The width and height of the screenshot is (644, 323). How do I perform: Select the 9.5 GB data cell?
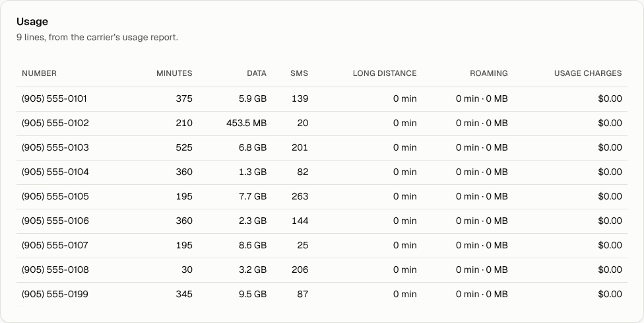[x=253, y=294]
